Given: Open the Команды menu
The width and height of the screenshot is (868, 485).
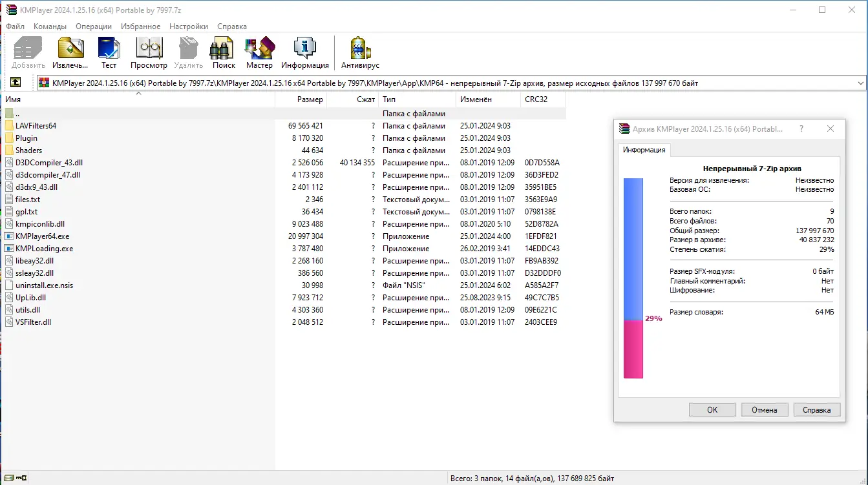Looking at the screenshot, I should (50, 26).
